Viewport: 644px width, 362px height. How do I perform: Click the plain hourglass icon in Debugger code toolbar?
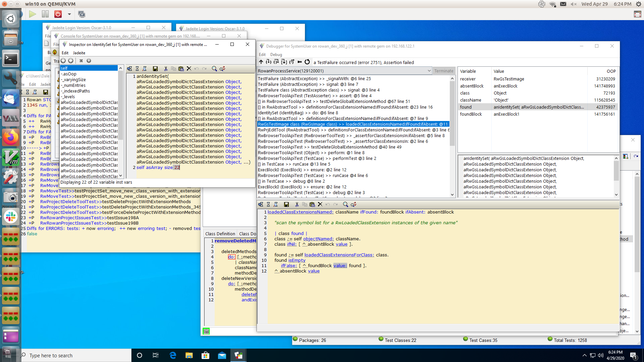coord(268,204)
